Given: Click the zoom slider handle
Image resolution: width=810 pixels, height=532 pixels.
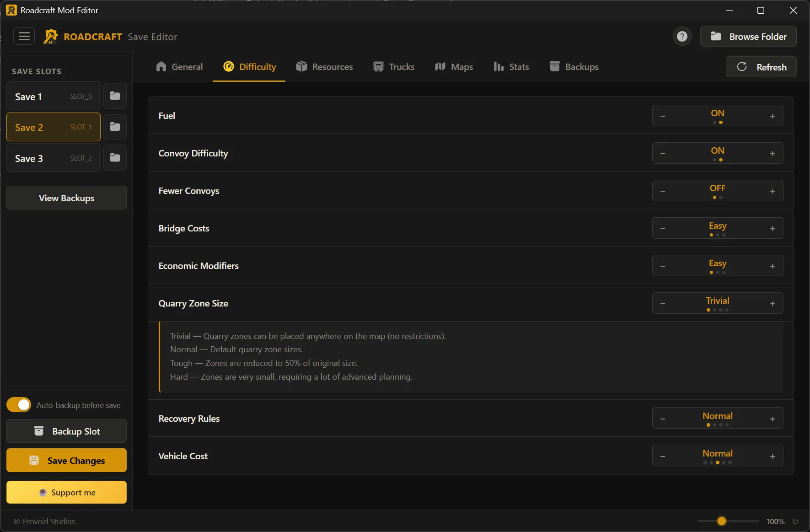Looking at the screenshot, I should click(721, 521).
